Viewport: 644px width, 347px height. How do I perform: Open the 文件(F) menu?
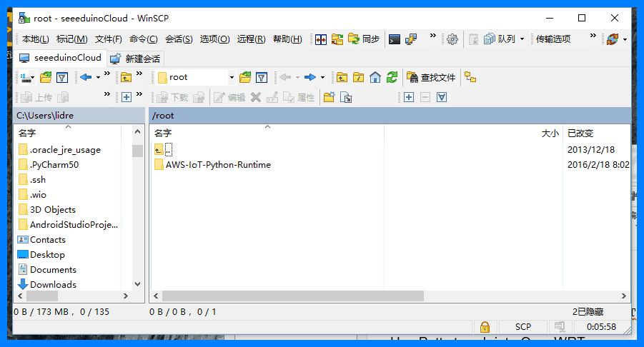click(109, 39)
